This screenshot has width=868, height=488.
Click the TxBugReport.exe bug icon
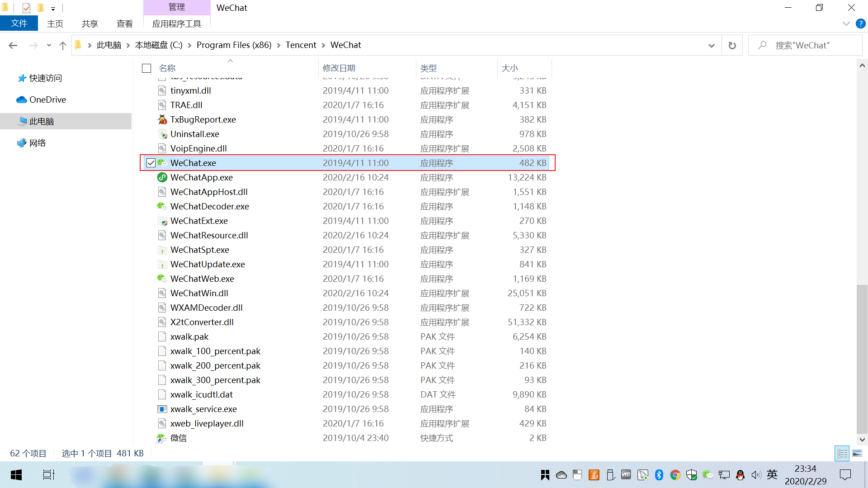(x=162, y=119)
